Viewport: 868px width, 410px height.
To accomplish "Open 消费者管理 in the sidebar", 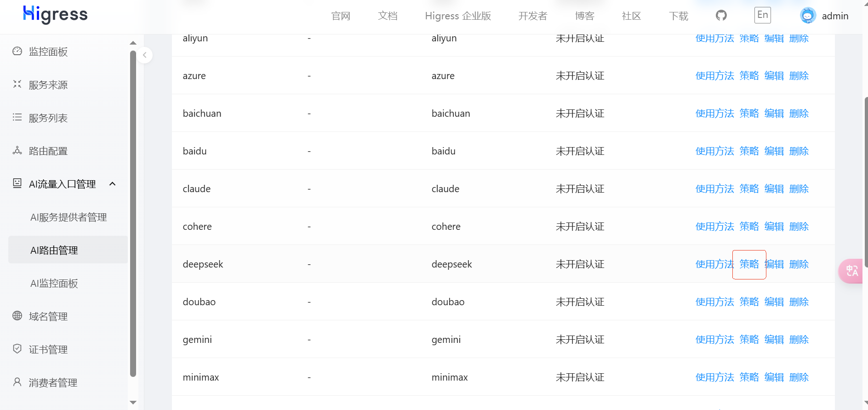I will [x=53, y=383].
